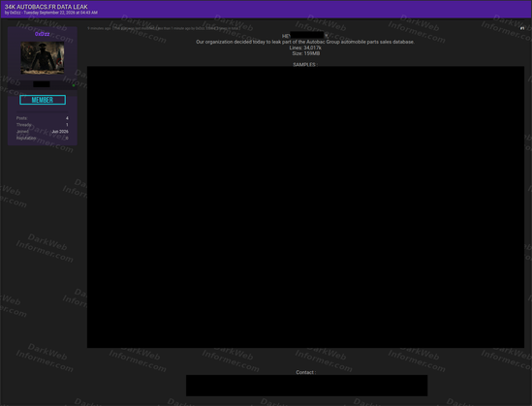The width and height of the screenshot is (532, 406).
Task: Select the post edit timestamp line
Action: pos(164,28)
